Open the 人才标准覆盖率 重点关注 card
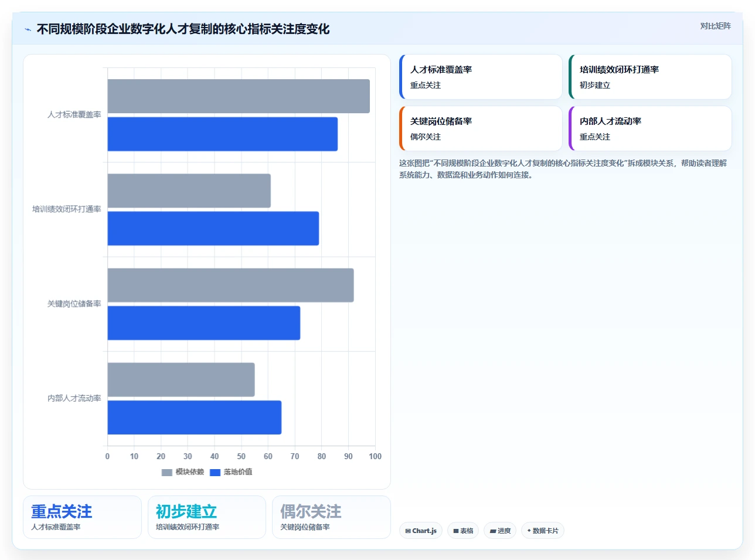Image resolution: width=755 pixels, height=560 pixels. click(481, 77)
